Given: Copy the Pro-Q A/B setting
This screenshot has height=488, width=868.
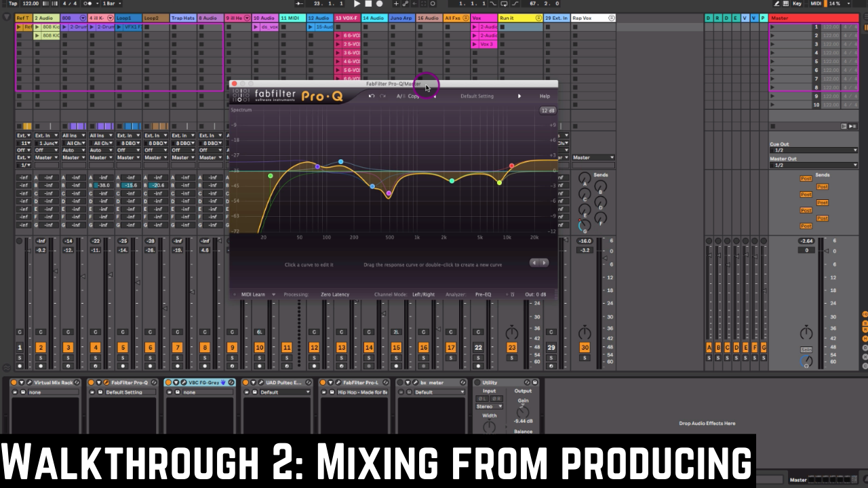Looking at the screenshot, I should (x=414, y=96).
